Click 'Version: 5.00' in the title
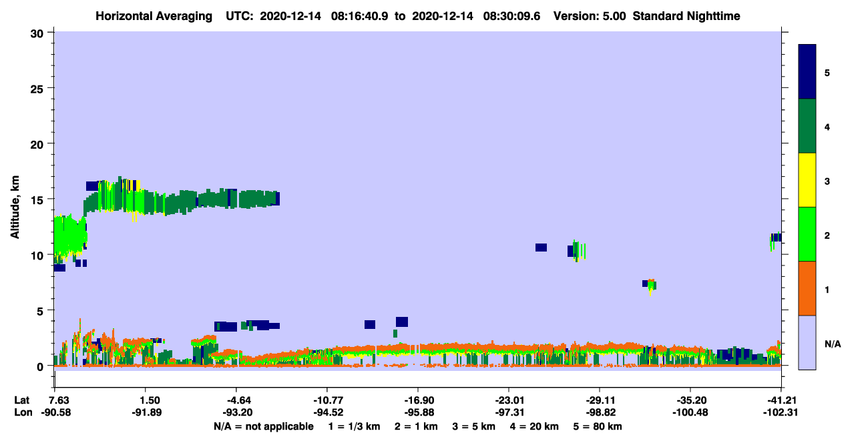This screenshot has height=445, width=868. pos(589,16)
